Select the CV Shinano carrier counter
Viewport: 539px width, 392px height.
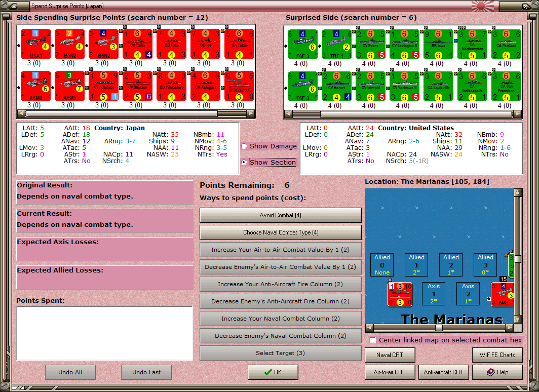(137, 86)
